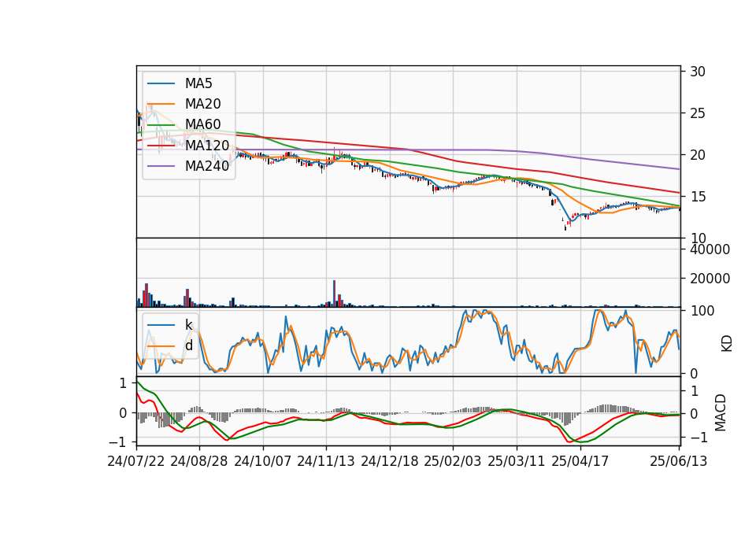Click the MA240 legend label
Image resolution: width=756 pixels, height=543 pixels.
[207, 166]
